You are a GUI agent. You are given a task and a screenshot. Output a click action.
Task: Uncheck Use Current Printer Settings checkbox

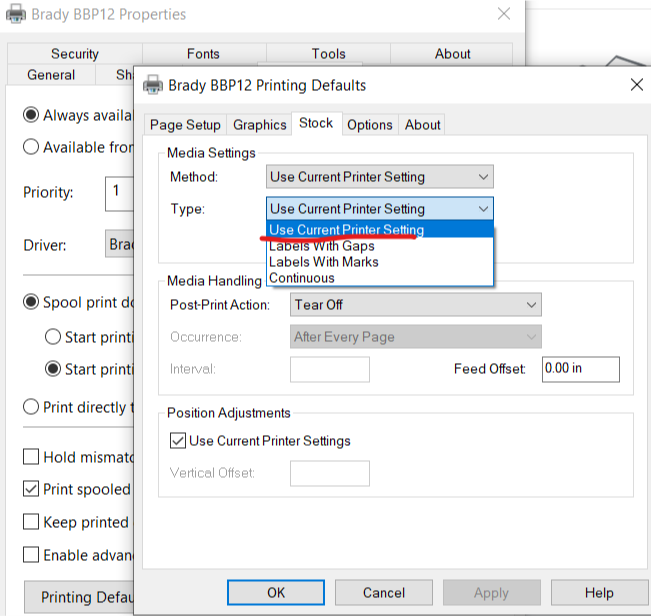pyautogui.click(x=178, y=441)
